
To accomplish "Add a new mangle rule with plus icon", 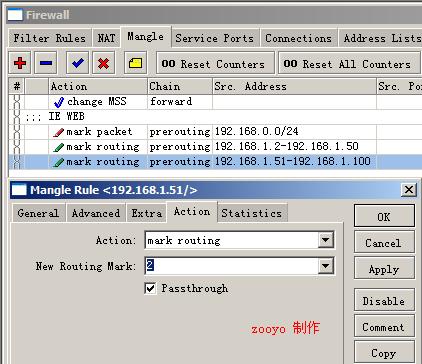I will [x=20, y=63].
